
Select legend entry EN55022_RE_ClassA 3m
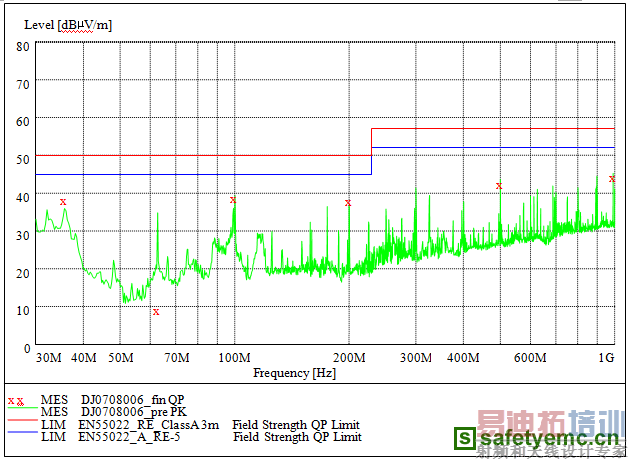[x=149, y=424]
